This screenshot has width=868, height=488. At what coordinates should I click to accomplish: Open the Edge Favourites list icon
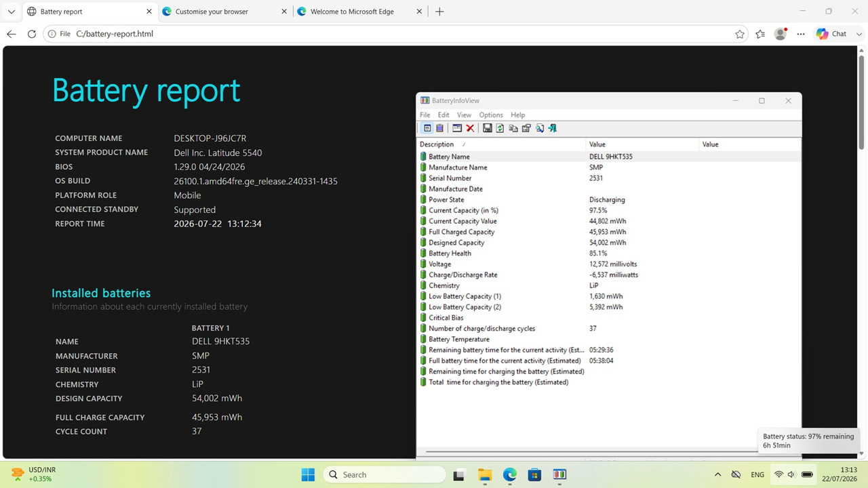pyautogui.click(x=760, y=34)
